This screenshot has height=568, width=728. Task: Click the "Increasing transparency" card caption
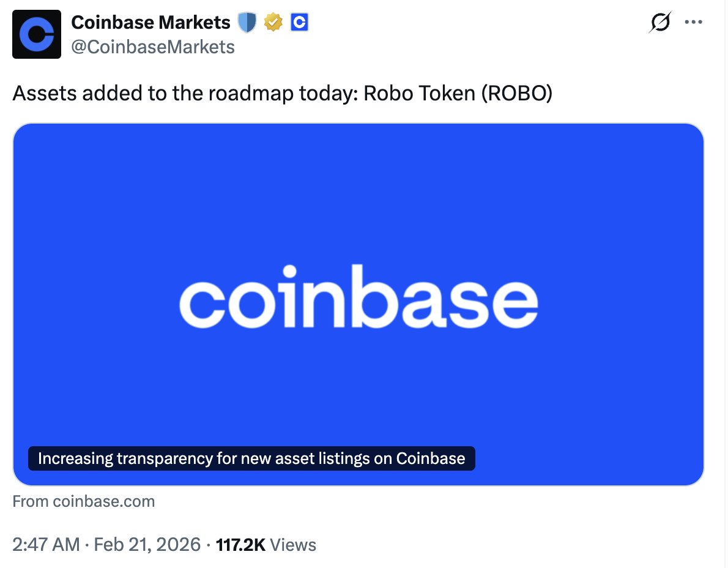click(x=251, y=458)
